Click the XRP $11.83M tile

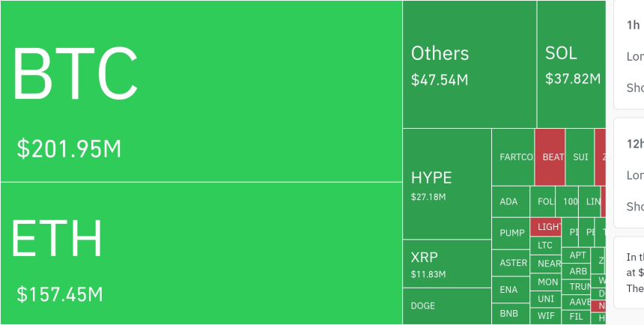tap(446, 264)
